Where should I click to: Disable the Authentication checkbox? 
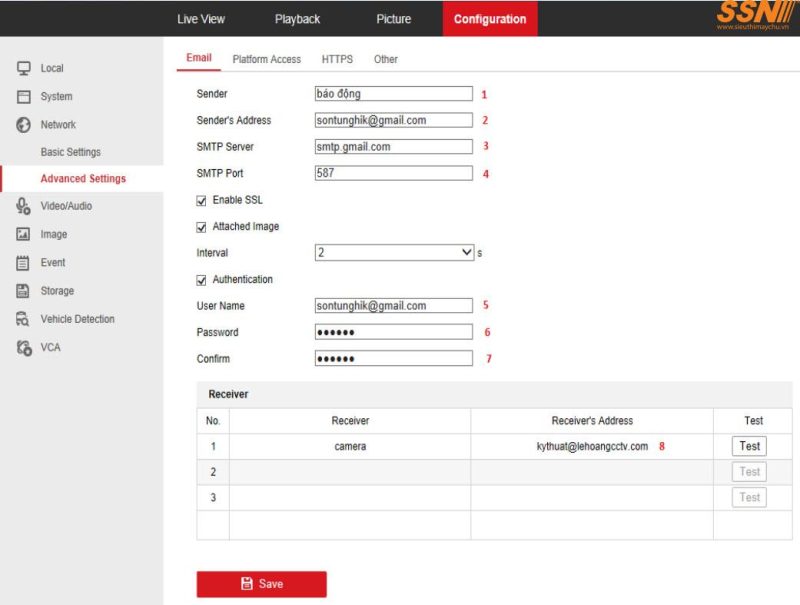[x=202, y=280]
